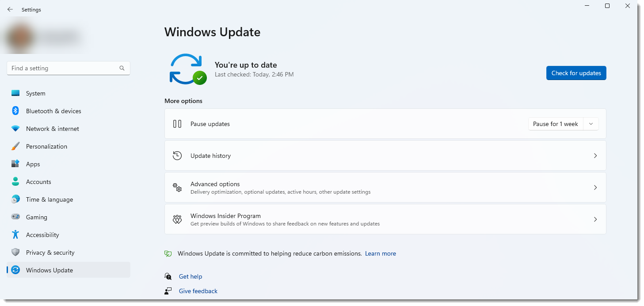Click the Windows Update sync icon in sidebar

point(15,270)
